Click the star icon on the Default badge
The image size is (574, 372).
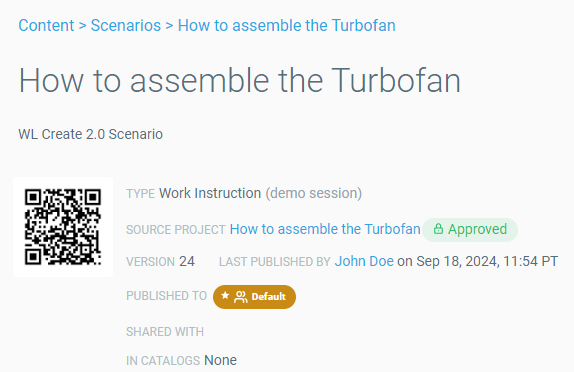click(x=225, y=296)
